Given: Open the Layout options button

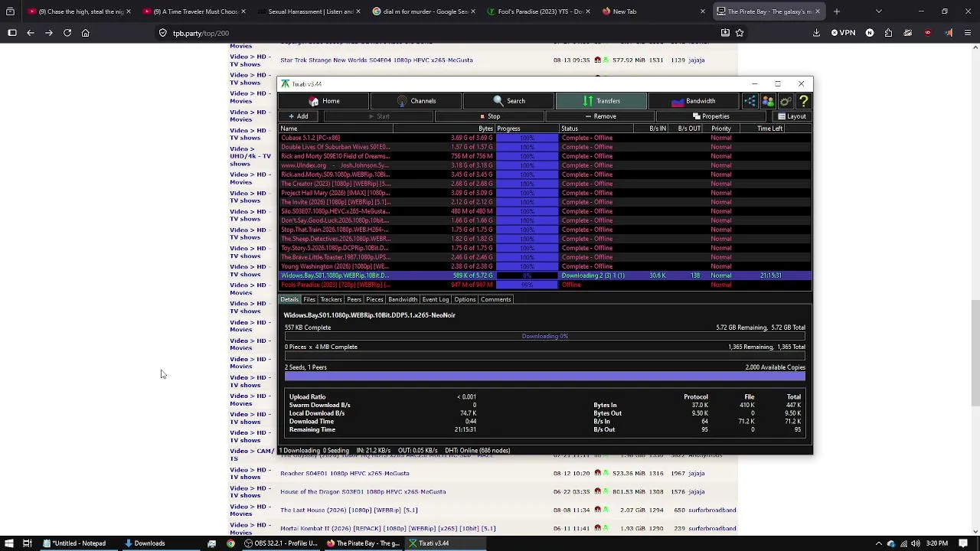Looking at the screenshot, I should point(792,116).
